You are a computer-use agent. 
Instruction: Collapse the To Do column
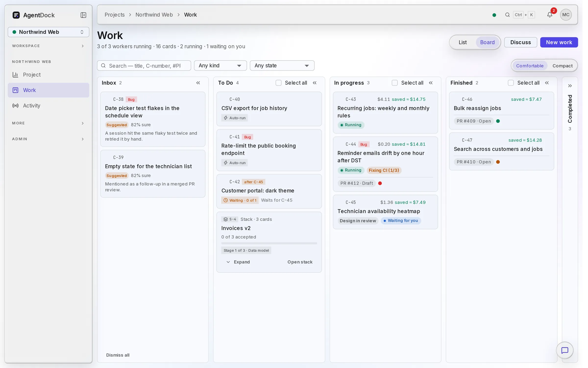(315, 83)
